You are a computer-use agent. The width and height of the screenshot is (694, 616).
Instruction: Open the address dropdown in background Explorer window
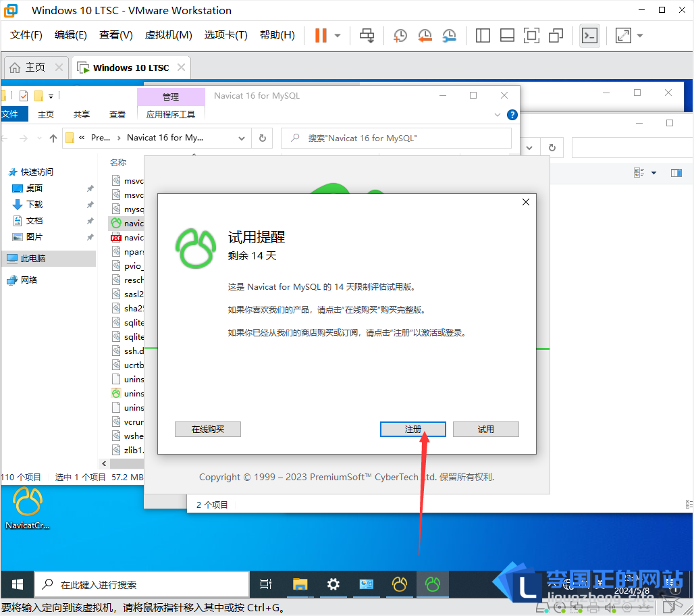[530, 147]
